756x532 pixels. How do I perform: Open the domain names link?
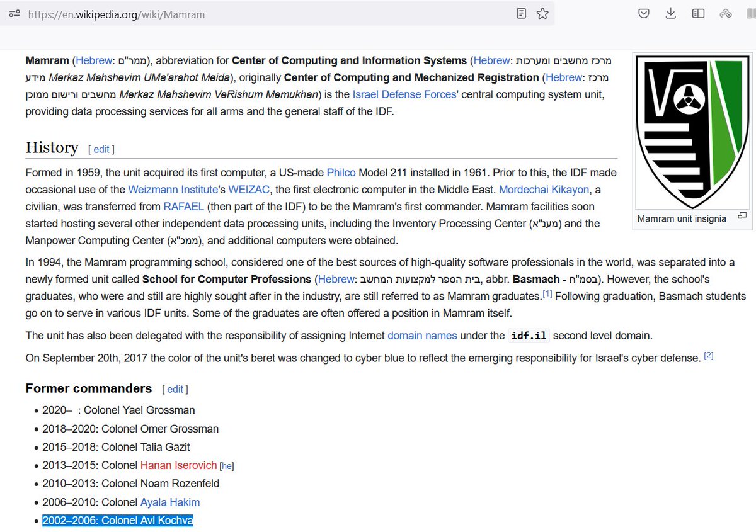(x=422, y=336)
